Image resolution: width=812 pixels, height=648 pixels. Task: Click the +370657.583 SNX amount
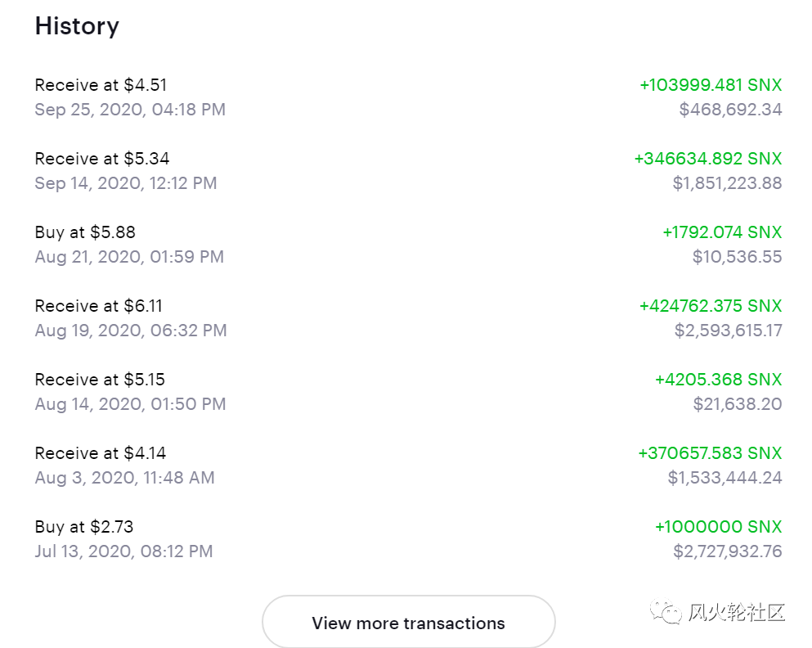(710, 452)
